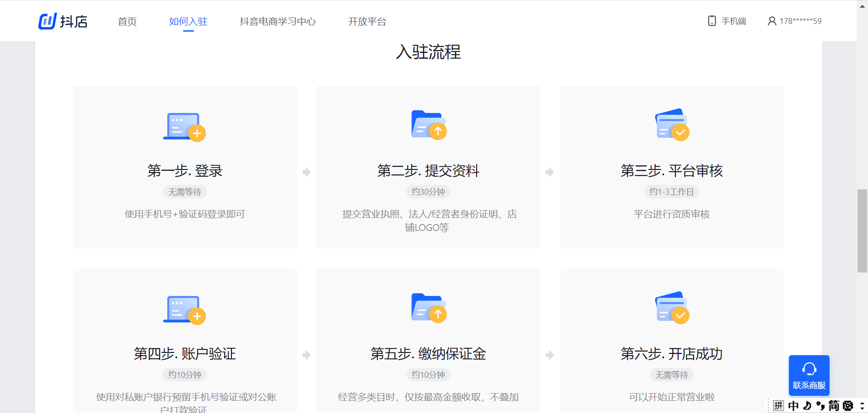868x413 pixels.
Task: Click the 第三步. 平台审核 title
Action: tap(672, 171)
